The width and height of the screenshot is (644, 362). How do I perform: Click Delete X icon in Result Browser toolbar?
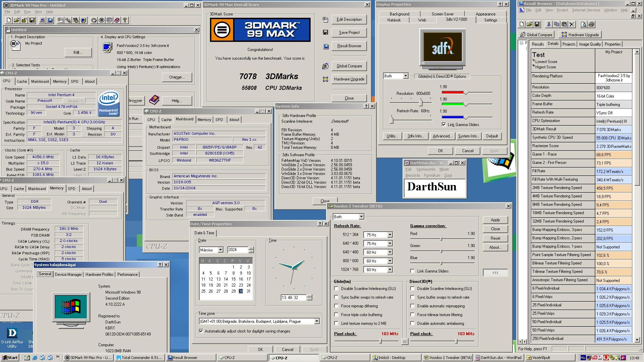tap(572, 24)
